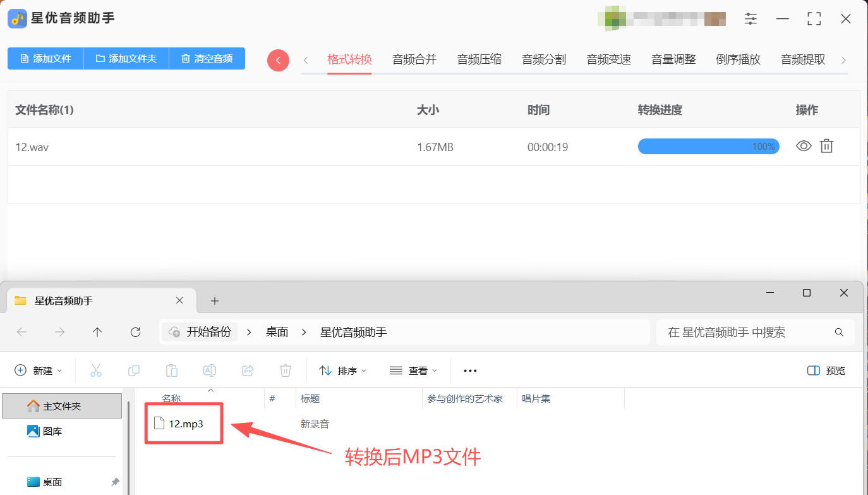This screenshot has width=868, height=495.
Task: Click 桌面 breadcrumb in address bar
Action: (277, 332)
